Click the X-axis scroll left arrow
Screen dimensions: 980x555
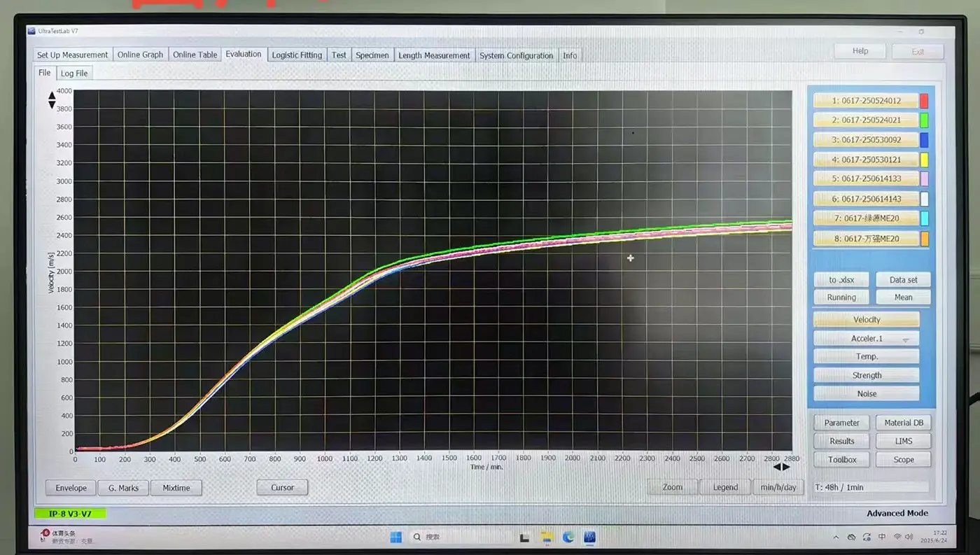point(776,467)
